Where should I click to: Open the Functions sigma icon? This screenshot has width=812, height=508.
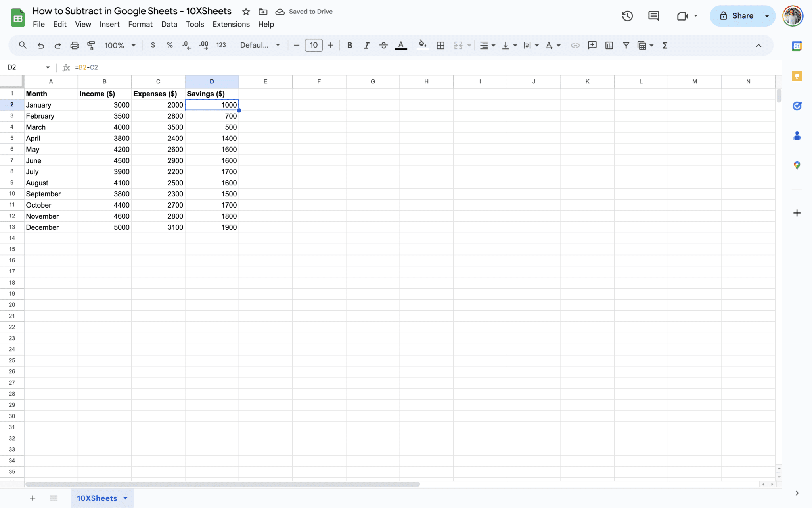[665, 45]
